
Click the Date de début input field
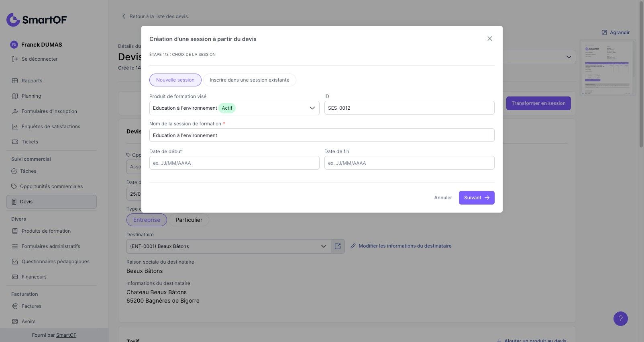coord(234,163)
